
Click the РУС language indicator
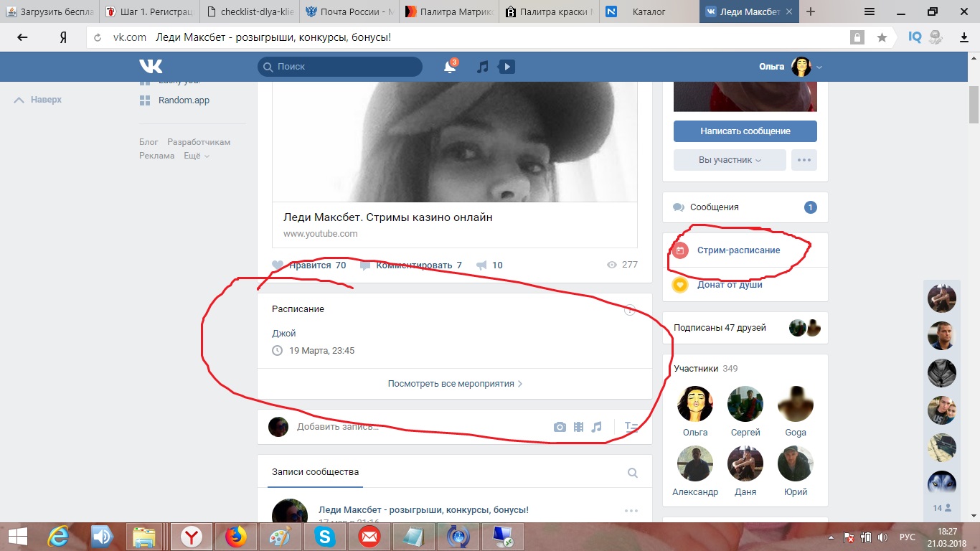pyautogui.click(x=908, y=537)
